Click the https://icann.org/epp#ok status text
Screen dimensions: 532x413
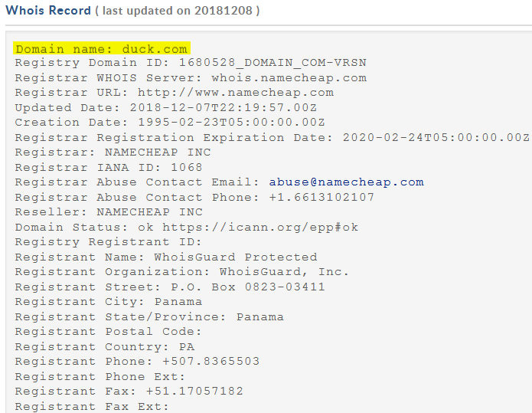click(x=260, y=228)
